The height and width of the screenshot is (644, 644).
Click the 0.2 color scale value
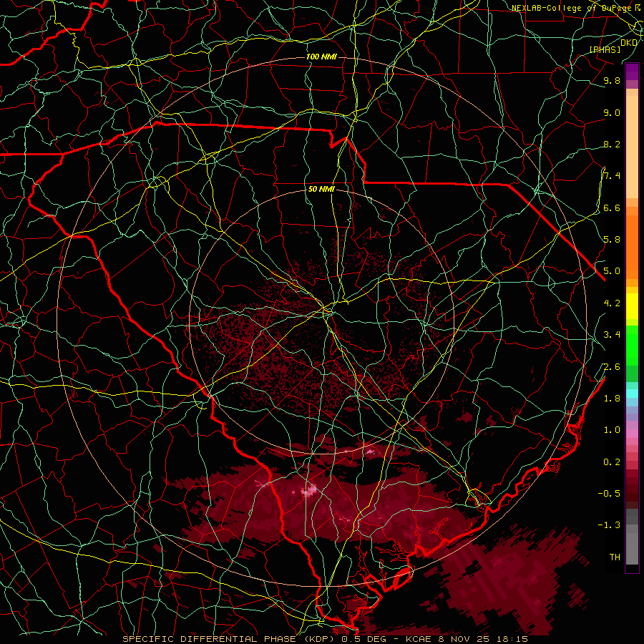tap(612, 462)
